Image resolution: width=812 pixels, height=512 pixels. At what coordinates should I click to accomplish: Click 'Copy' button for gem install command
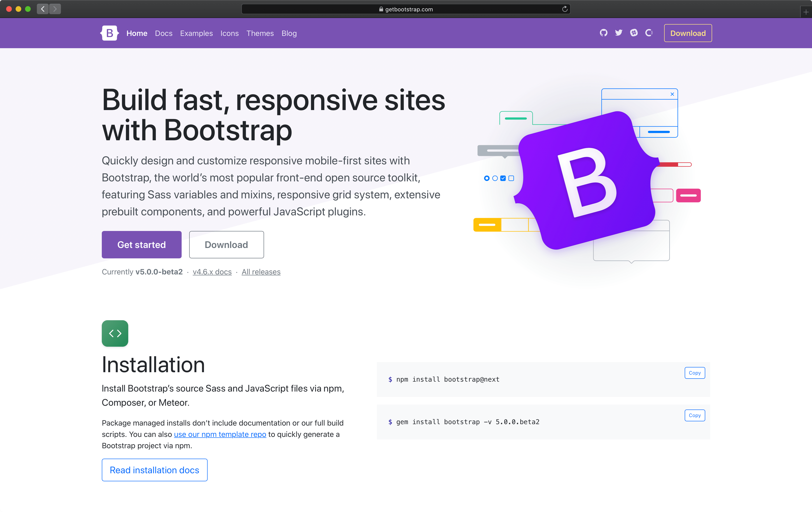click(694, 415)
